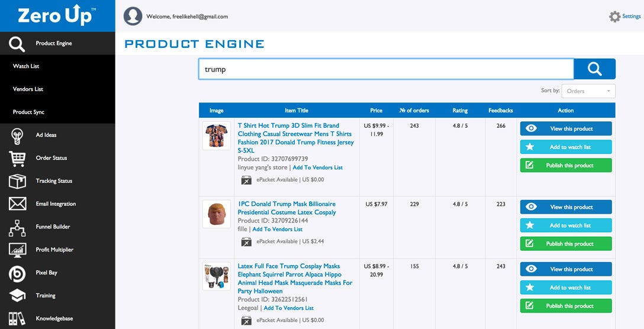This screenshot has width=644, height=329.
Task: Click the US $7.97 price cell
Action: 376,204
